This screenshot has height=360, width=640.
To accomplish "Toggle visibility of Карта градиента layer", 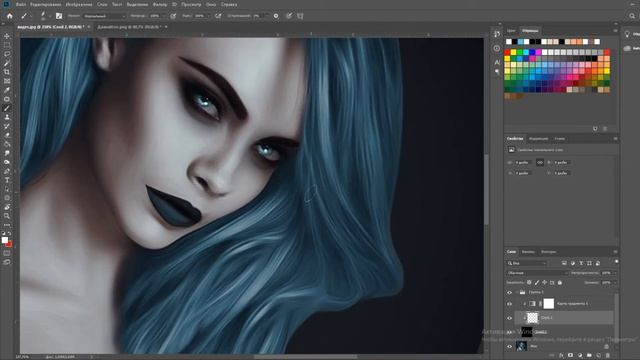I will 509,304.
